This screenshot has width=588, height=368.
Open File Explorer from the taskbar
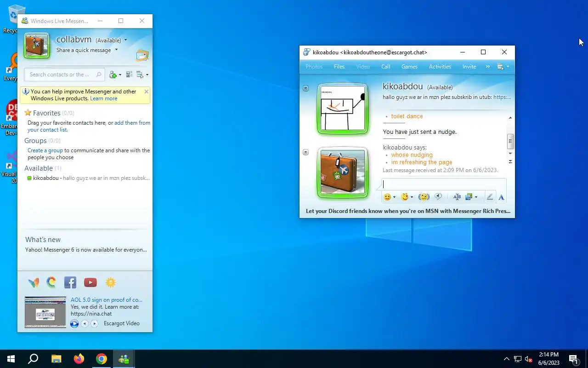56,359
